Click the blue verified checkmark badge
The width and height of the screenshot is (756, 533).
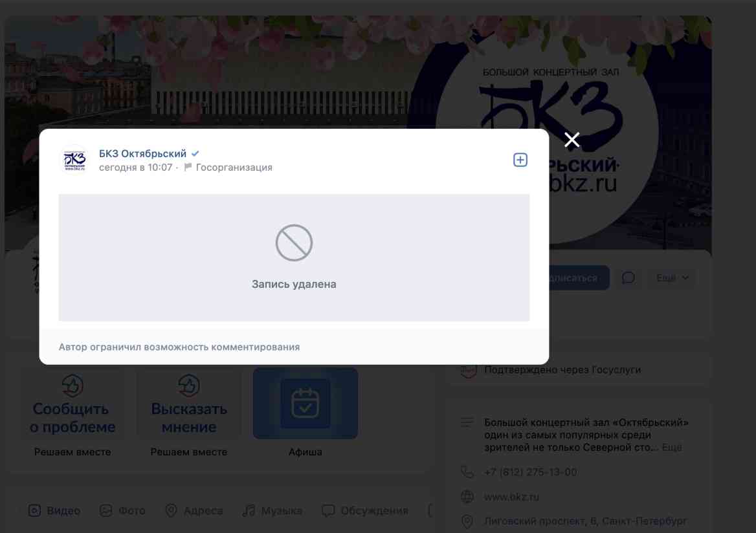click(x=195, y=154)
